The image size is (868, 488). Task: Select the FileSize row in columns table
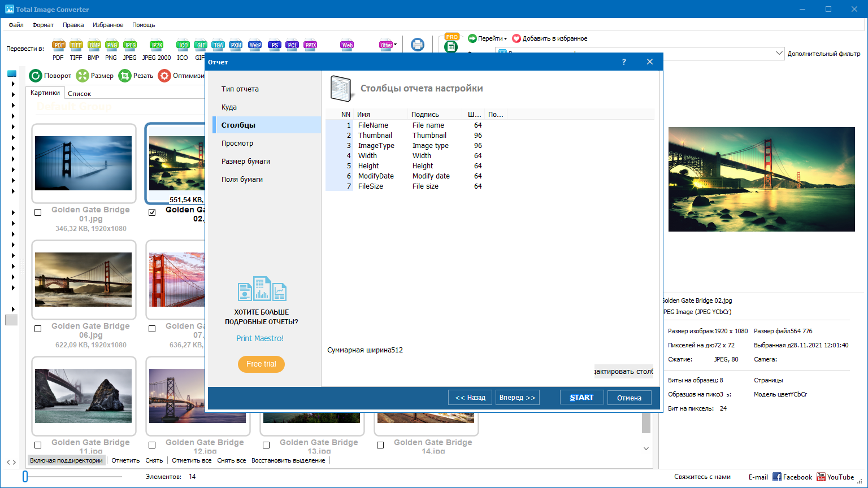pos(371,186)
